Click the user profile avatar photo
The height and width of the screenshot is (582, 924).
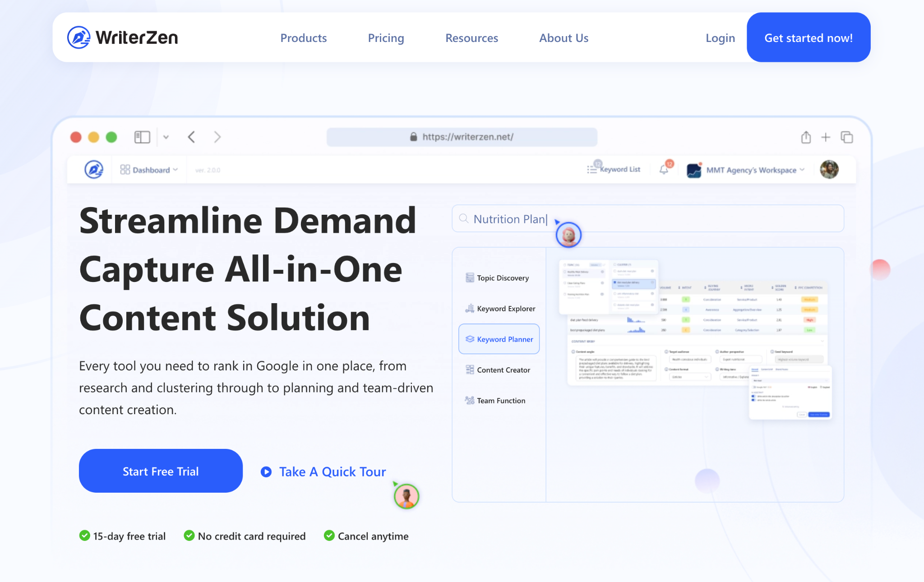click(829, 170)
